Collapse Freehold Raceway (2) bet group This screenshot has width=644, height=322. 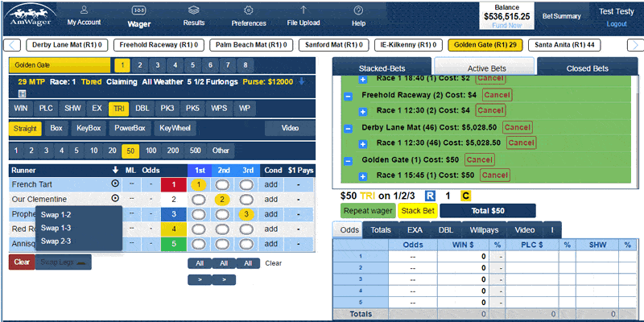click(x=348, y=96)
